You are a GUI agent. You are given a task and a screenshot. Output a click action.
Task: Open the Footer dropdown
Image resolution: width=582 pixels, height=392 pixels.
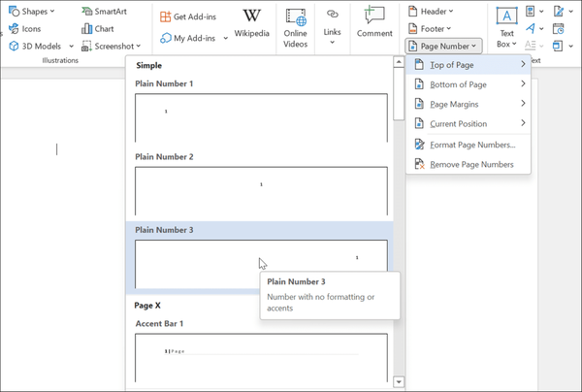click(430, 28)
